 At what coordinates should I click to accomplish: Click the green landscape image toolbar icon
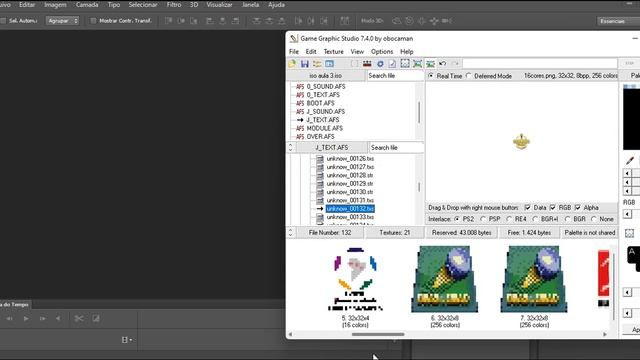click(x=430, y=64)
